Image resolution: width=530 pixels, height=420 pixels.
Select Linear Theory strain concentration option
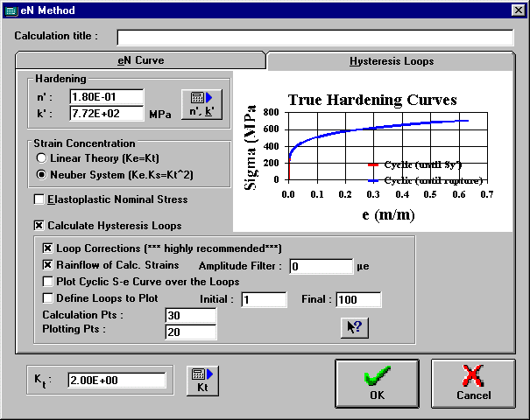coord(41,158)
